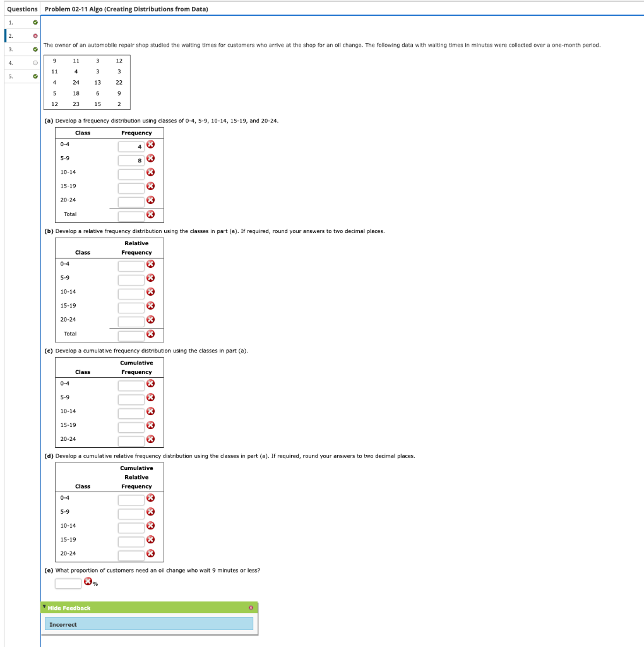644x647 pixels.
Task: Click the red X beside the 5-9 frequency box
Action: (x=151, y=159)
